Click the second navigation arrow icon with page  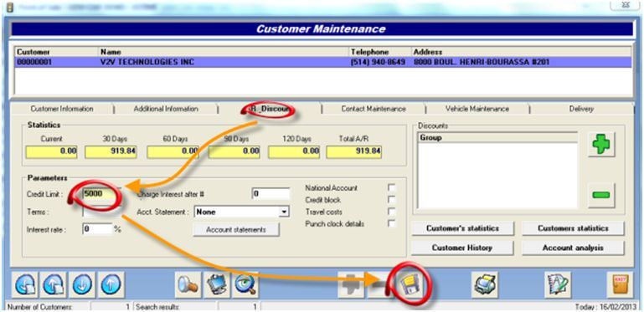[x=54, y=284]
